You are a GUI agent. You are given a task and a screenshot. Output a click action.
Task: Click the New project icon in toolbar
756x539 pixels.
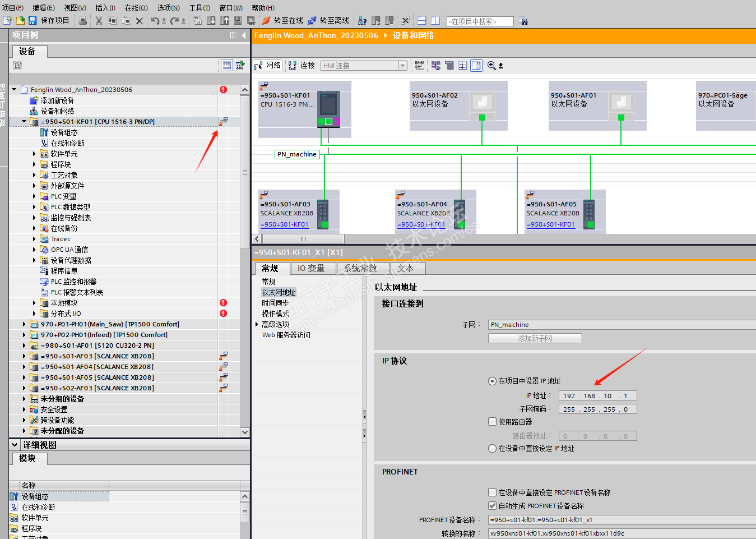7,21
